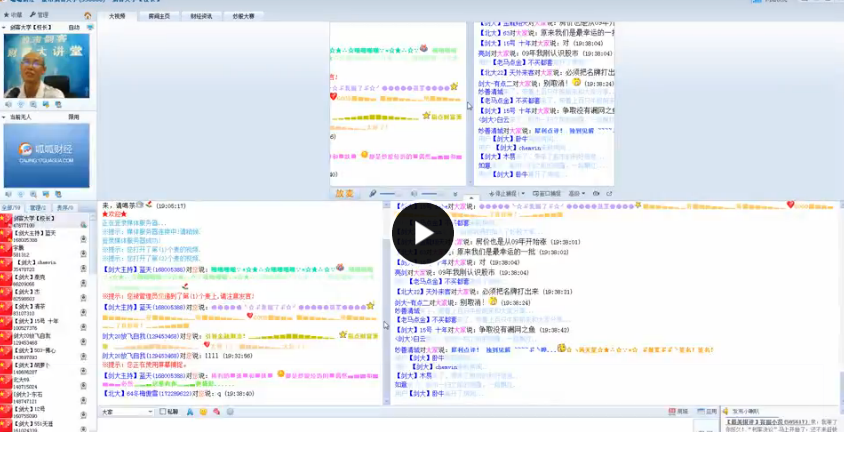844x455 pixels.
Task: Click the second icon under the 呱呱财经 video
Action: click(x=21, y=194)
